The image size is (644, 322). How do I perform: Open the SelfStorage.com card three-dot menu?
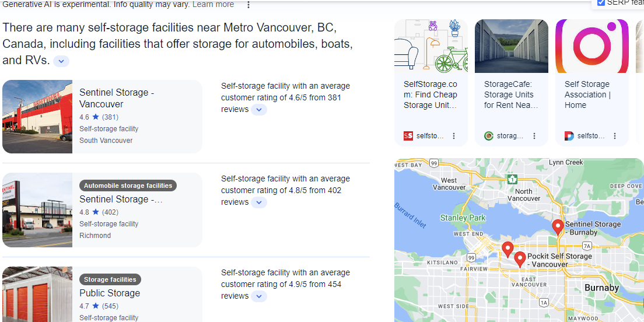click(454, 136)
